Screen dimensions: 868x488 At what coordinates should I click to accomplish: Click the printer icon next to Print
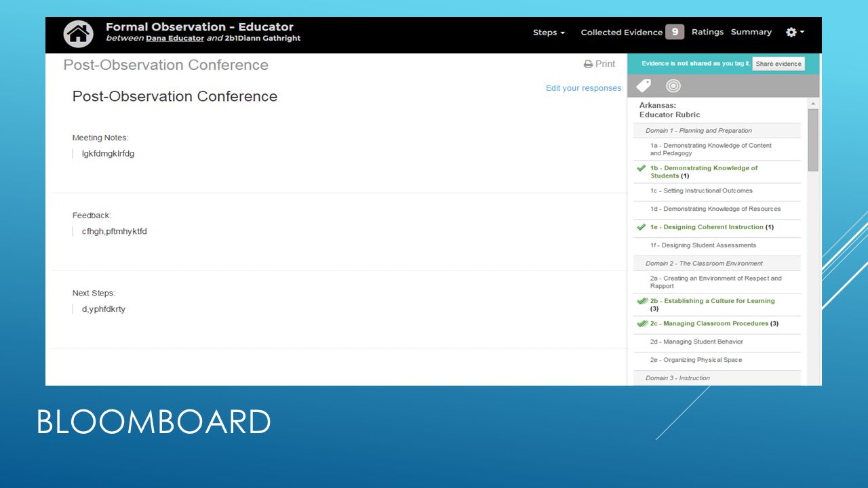point(588,64)
